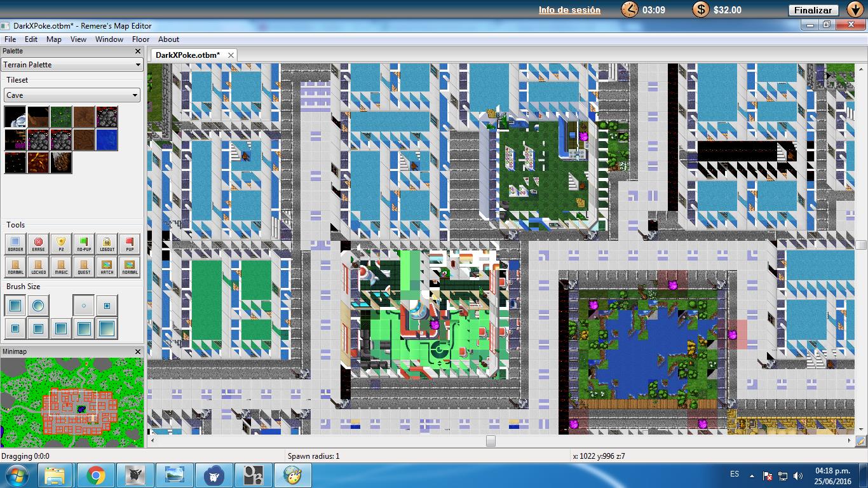Open the View menu

(x=79, y=39)
